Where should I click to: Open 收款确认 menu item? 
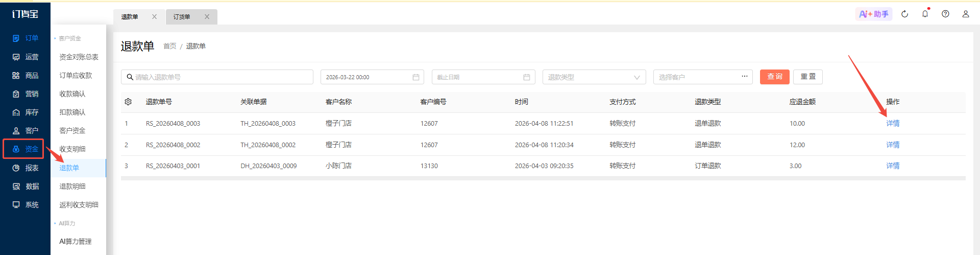[x=72, y=94]
